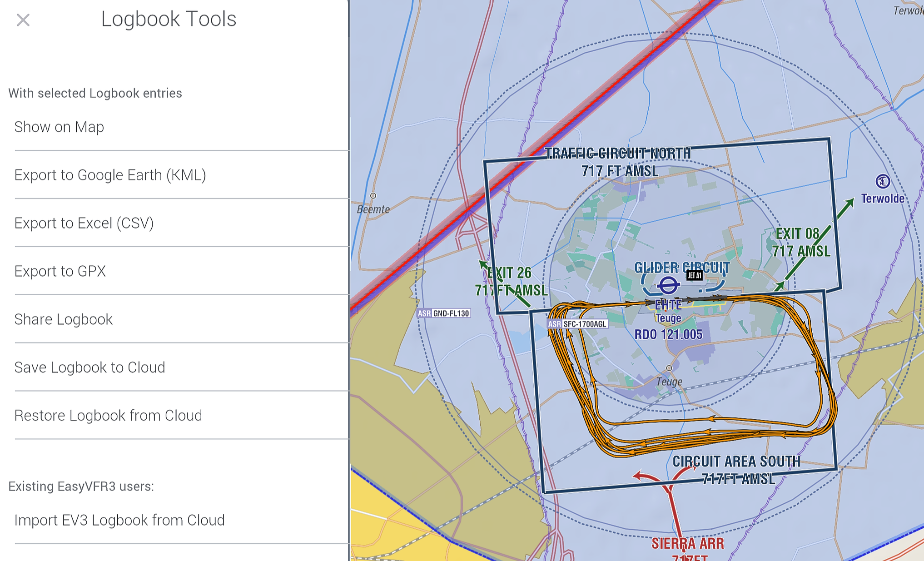Image resolution: width=924 pixels, height=561 pixels.
Task: Click the CIRCUIT AREA SOUTH label
Action: tap(736, 470)
